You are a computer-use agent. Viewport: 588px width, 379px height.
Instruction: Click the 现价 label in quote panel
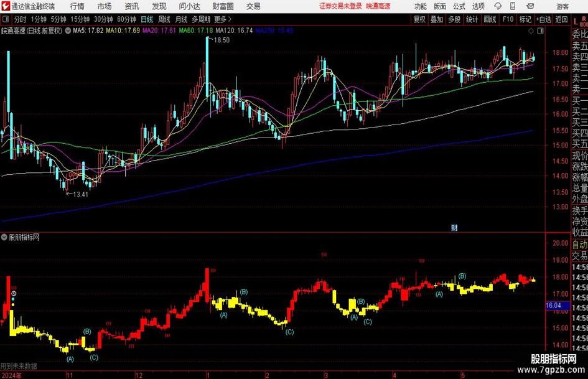coord(580,156)
